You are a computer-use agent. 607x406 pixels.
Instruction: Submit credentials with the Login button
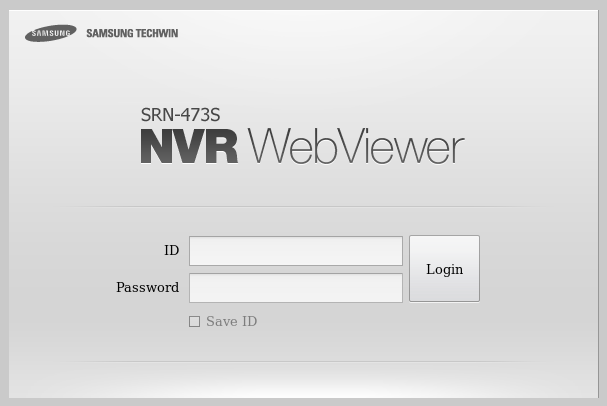point(444,269)
